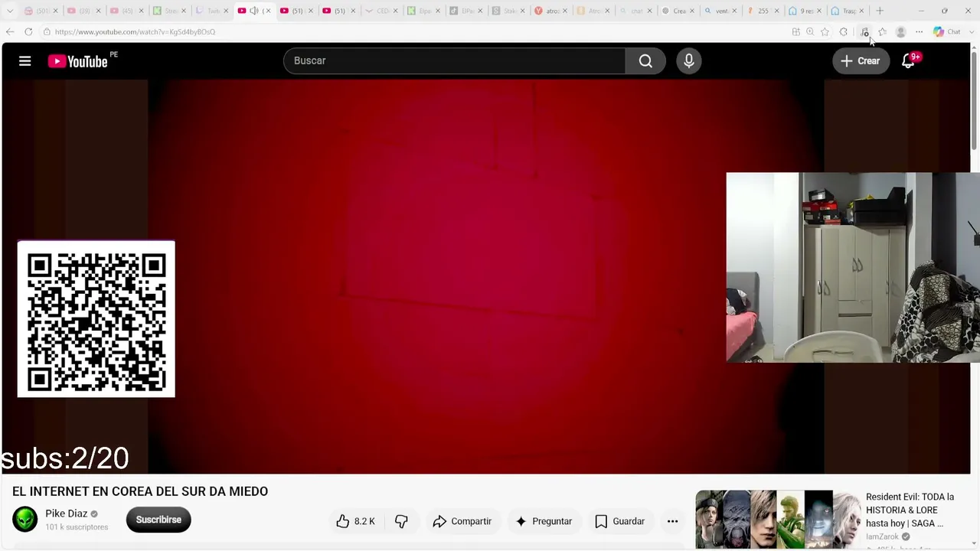
Task: Go back with browser back arrow
Action: coord(10,32)
